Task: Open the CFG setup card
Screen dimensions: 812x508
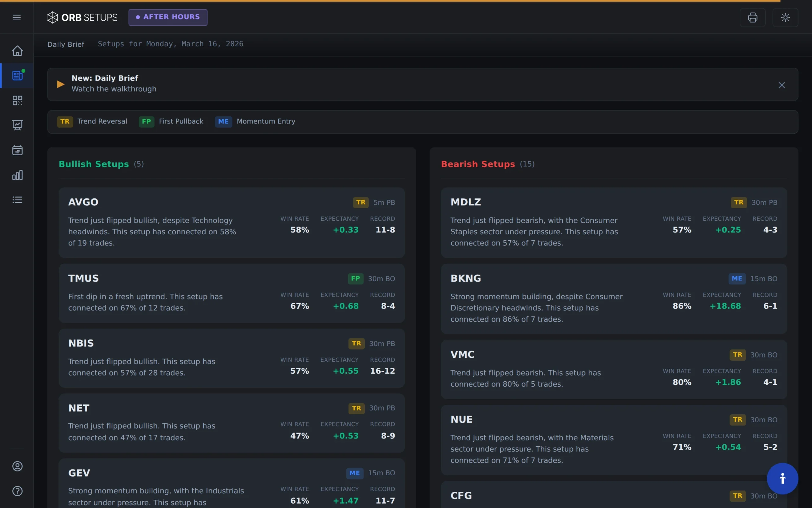Action: (614, 495)
